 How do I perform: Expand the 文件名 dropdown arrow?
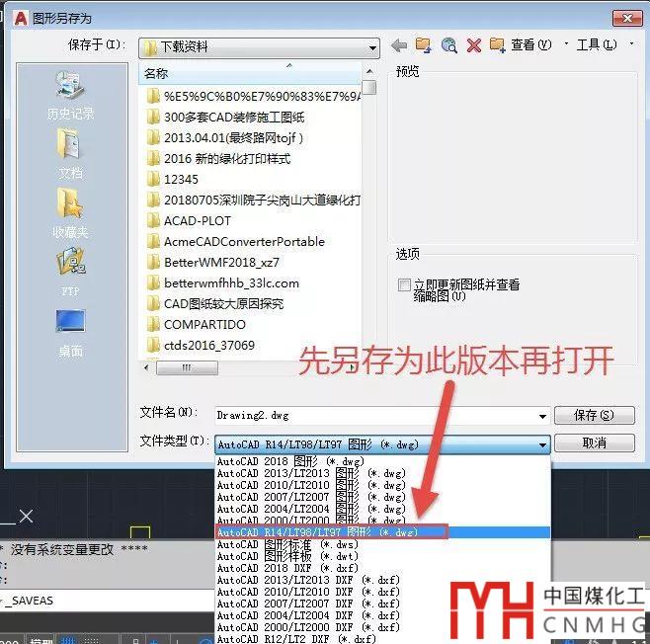[x=542, y=416]
